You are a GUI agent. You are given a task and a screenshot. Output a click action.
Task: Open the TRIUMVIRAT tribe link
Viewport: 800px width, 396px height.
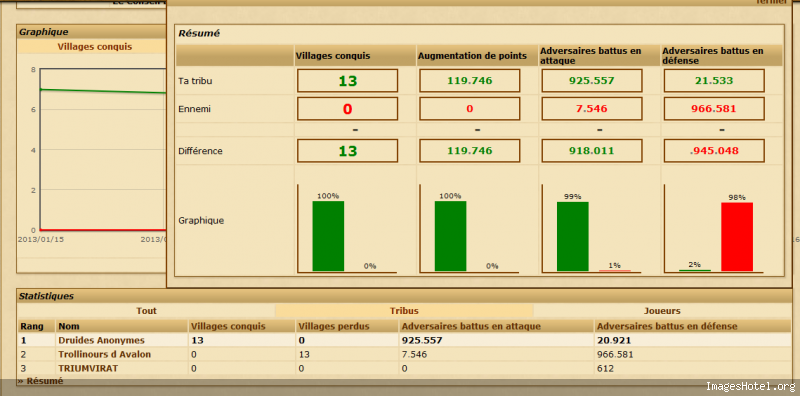[x=88, y=368]
